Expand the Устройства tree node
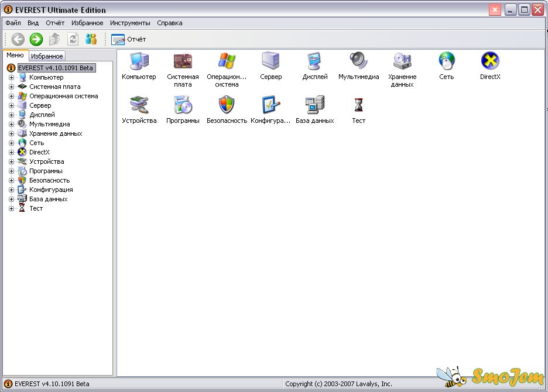This screenshot has height=392, width=548. [11, 161]
